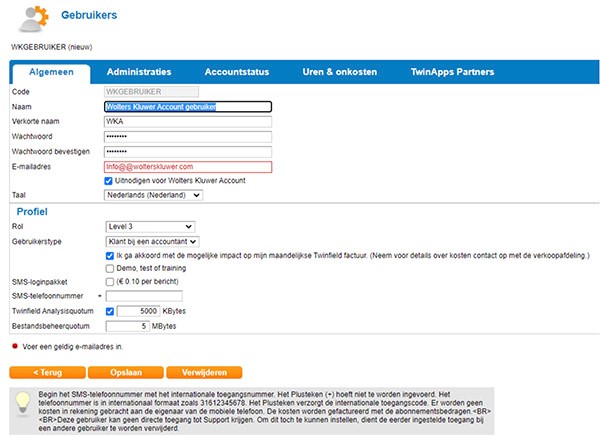Switch to the Administraties tab
Image resolution: width=600 pixels, height=435 pixels.
[139, 72]
